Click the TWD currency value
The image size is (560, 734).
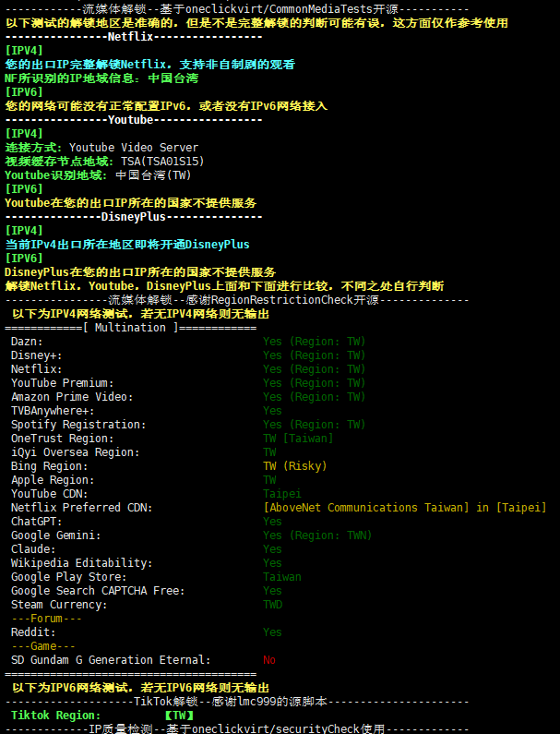click(273, 605)
